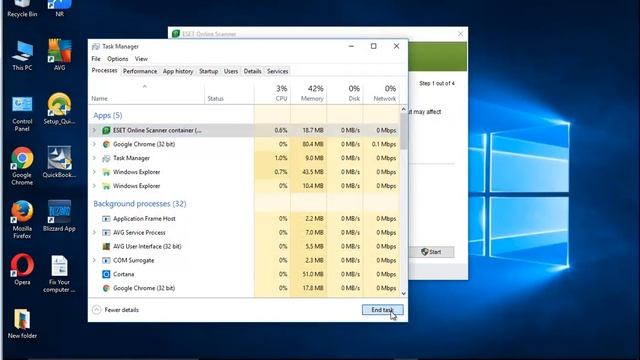This screenshot has width=640, height=360.
Task: Launch the Google Chrome desktop shortcut
Action: point(22,166)
